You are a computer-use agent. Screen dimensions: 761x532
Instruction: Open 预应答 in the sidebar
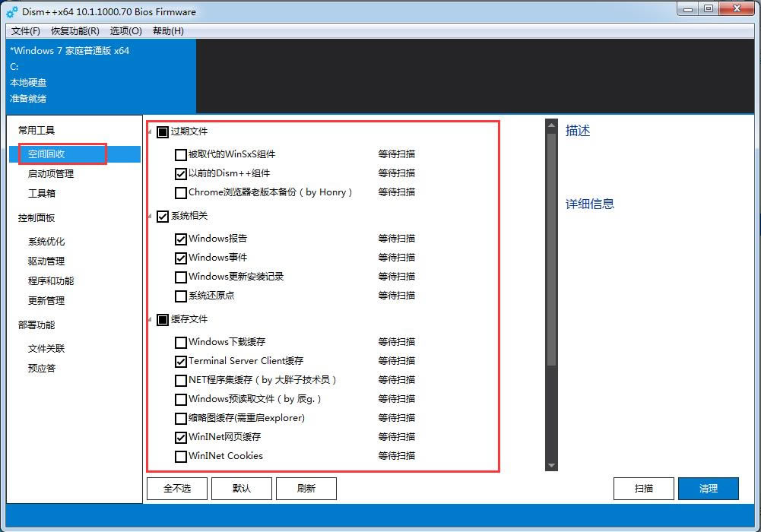[42, 368]
